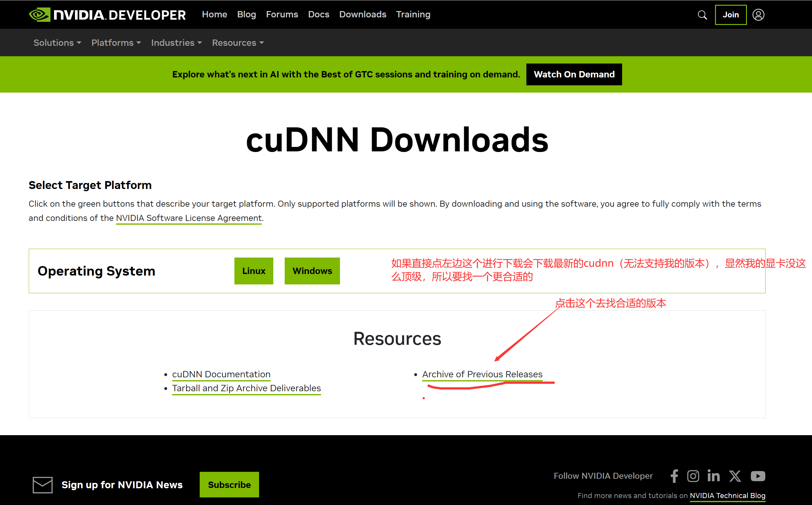Open Archive of Previous Releases link
812x505 pixels.
pyautogui.click(x=482, y=374)
